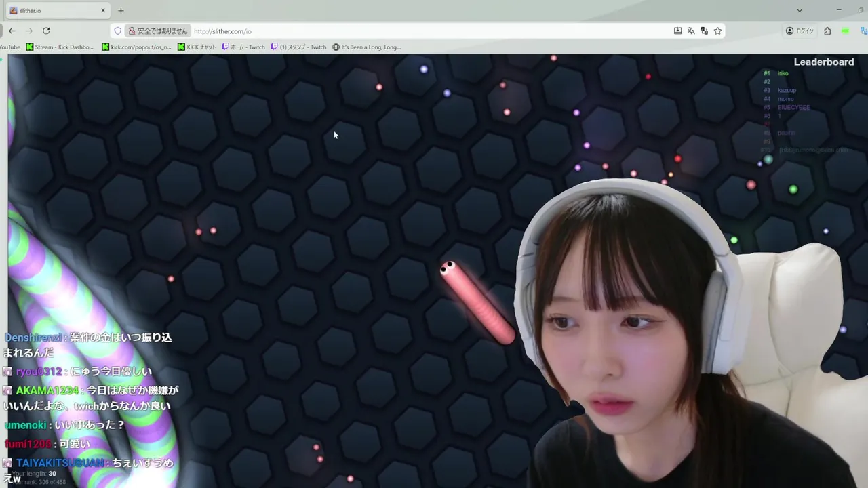Open the extensions puzzle-piece menu
868x488 pixels.
827,30
